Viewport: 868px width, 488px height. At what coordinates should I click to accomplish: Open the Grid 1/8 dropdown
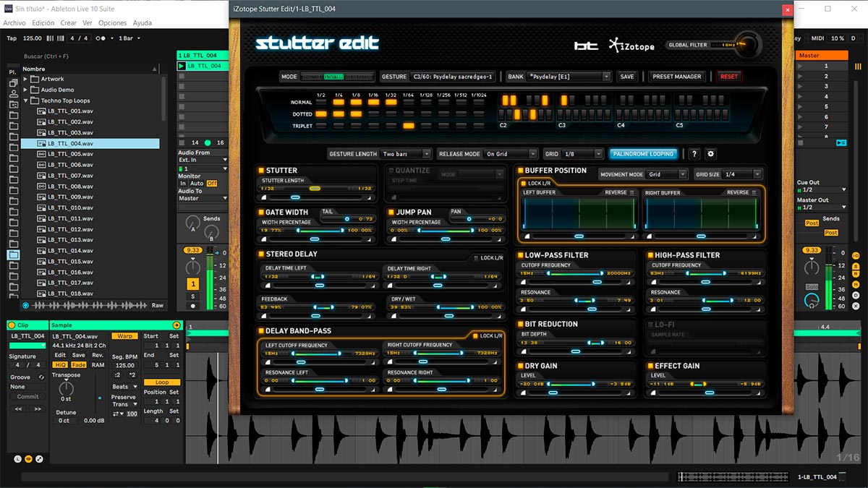[x=583, y=154]
